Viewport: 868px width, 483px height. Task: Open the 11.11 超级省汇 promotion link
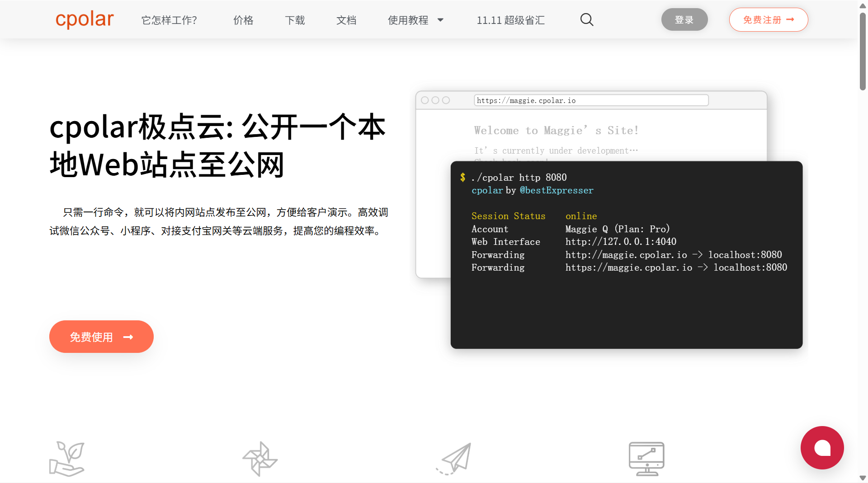click(x=511, y=20)
